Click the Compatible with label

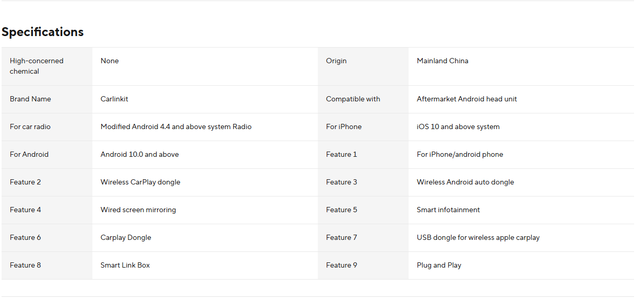353,99
